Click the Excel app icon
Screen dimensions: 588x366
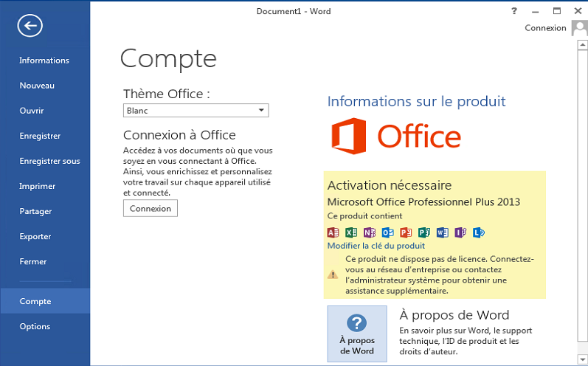click(351, 232)
